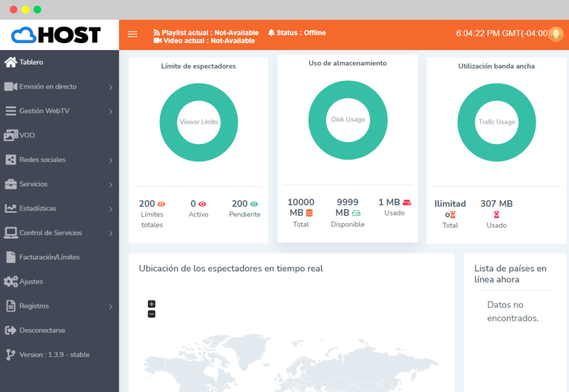Click the HOST cloud logo
Image resolution: width=569 pixels, height=392 pixels.
click(x=56, y=35)
